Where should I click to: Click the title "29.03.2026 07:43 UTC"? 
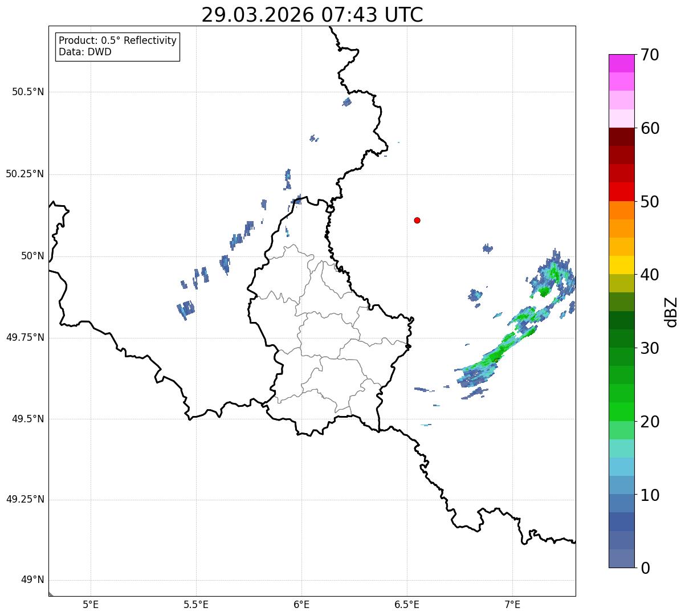coord(312,15)
